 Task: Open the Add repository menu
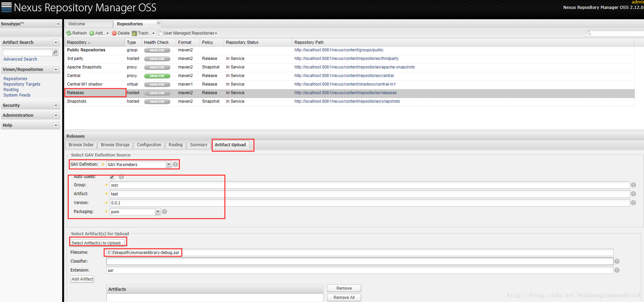click(99, 33)
